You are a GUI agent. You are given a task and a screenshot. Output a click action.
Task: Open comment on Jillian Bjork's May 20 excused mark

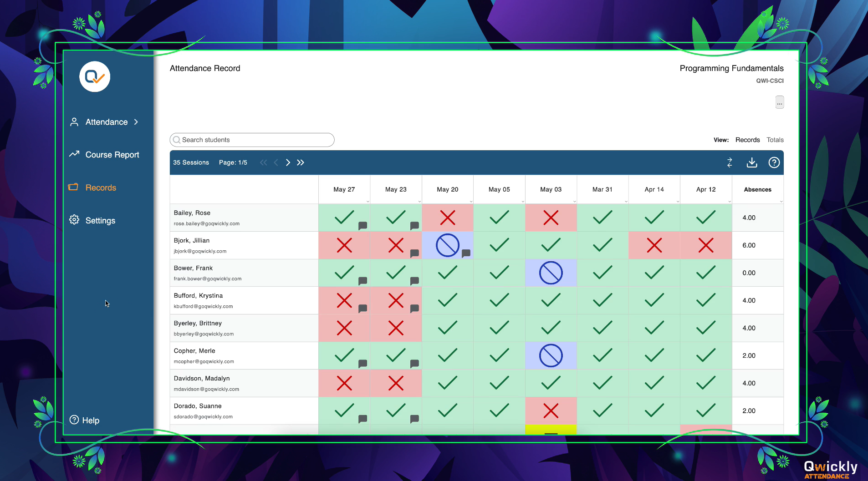click(x=466, y=253)
